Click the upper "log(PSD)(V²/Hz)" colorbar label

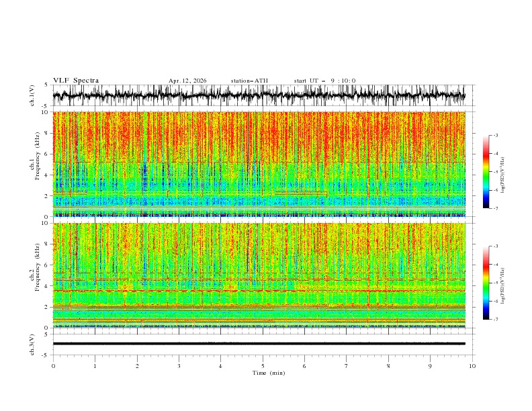pos(502,175)
